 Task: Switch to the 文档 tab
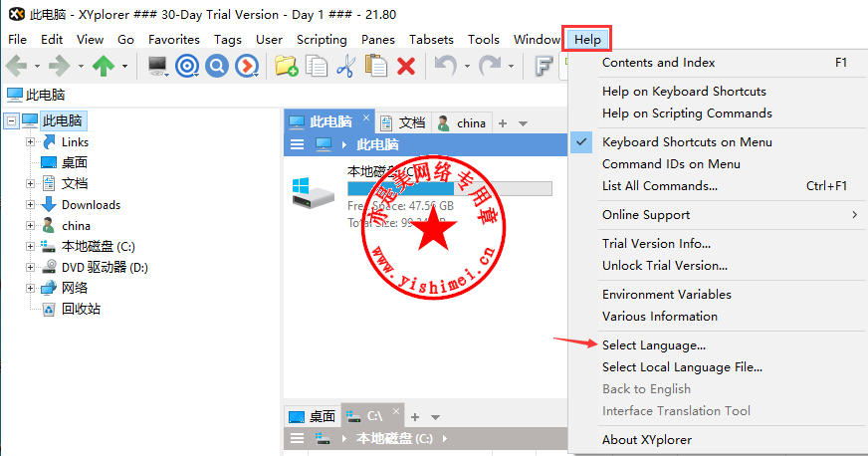(x=403, y=122)
